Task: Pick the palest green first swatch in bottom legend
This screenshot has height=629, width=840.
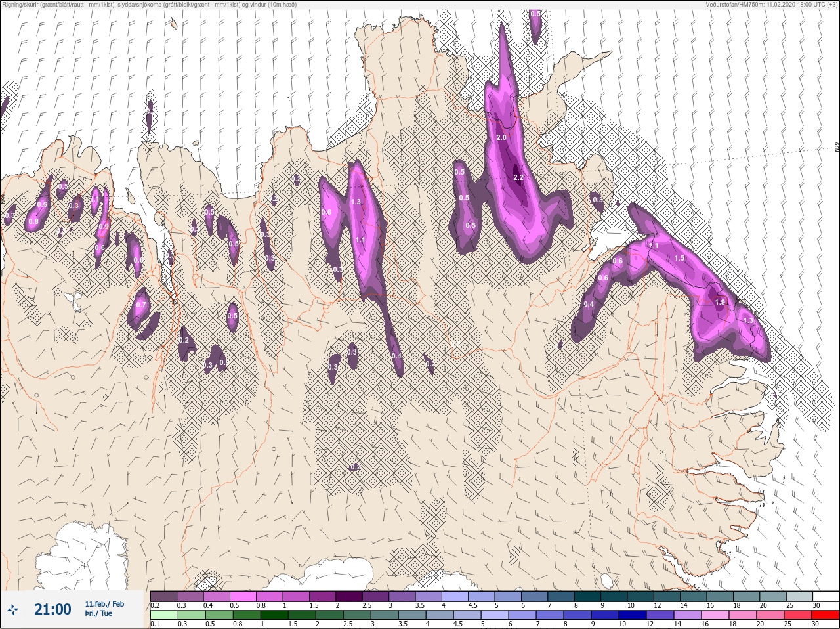Action: pos(163,615)
